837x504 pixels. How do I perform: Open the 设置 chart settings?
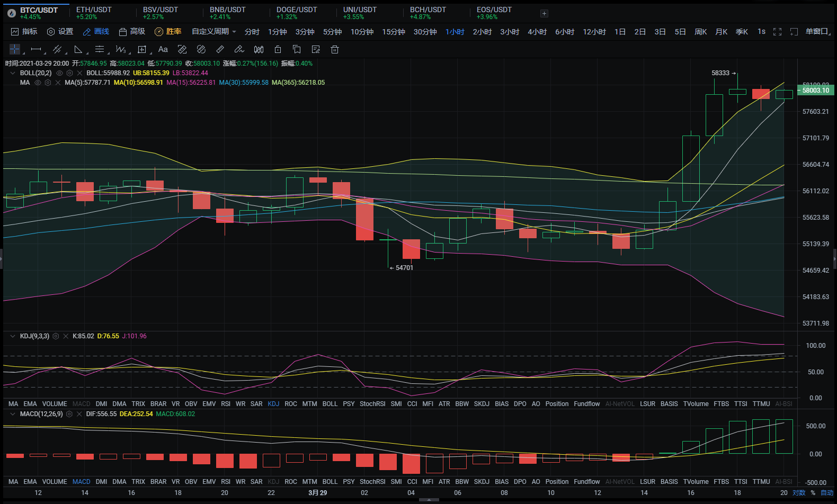60,32
